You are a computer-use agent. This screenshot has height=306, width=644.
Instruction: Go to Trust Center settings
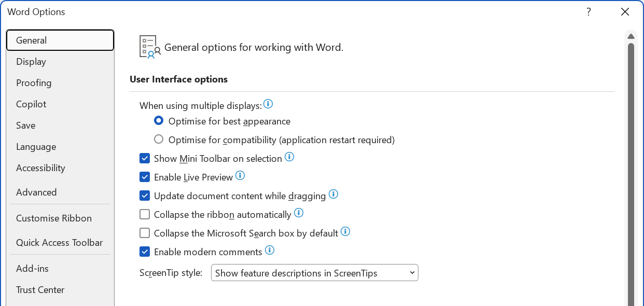click(x=40, y=290)
